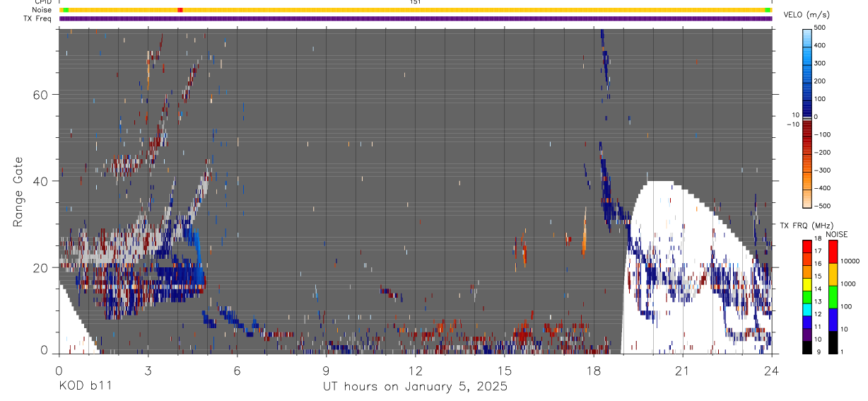Viewport: 868px width, 401px height.
Task: Click the x-axis tick label '15'
Action: 504,370
